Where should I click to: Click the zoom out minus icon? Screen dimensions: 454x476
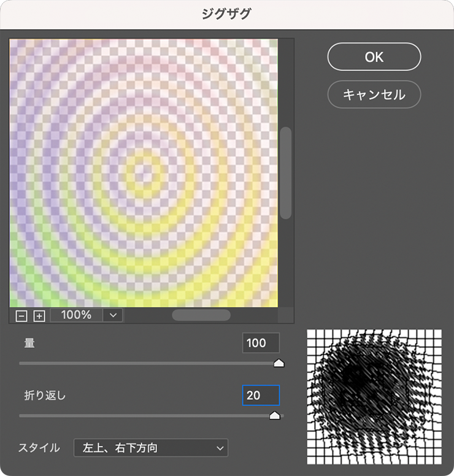pyautogui.click(x=21, y=316)
